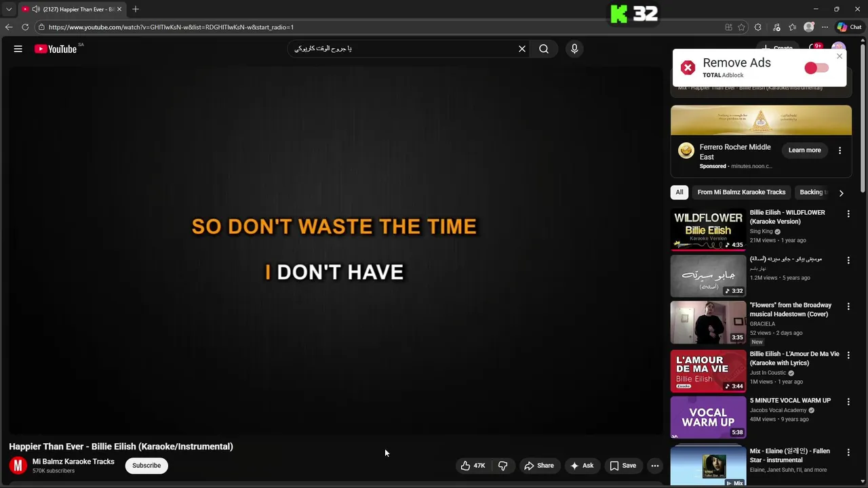The width and height of the screenshot is (868, 488).
Task: Click the browser address bar URL
Action: pyautogui.click(x=171, y=27)
